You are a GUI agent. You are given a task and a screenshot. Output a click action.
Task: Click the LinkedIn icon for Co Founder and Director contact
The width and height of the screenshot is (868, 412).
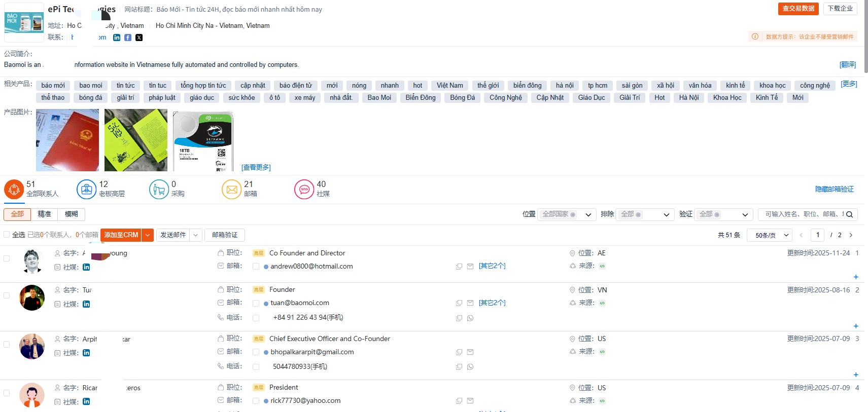[x=86, y=267]
